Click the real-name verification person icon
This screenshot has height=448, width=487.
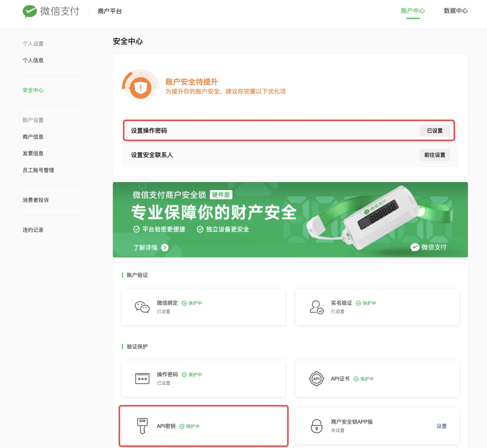pyautogui.click(x=316, y=307)
